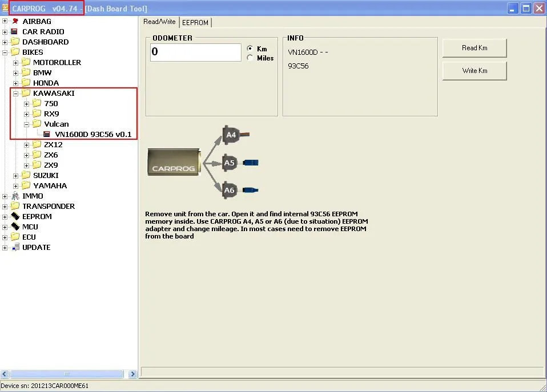The image size is (547, 392).
Task: Expand the HONDA tree node
Action: click(x=15, y=83)
